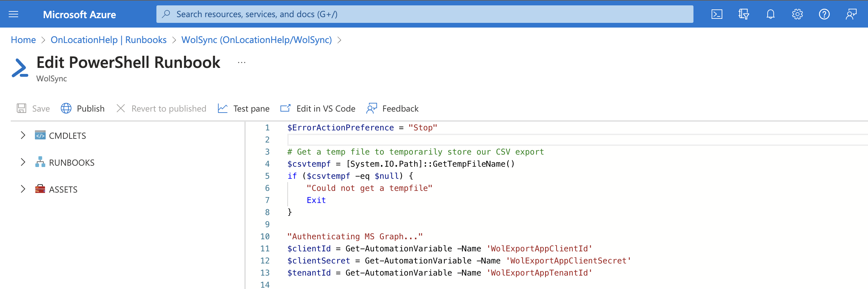The image size is (868, 289).
Task: Click "Could not get a tempfile" string
Action: point(369,188)
